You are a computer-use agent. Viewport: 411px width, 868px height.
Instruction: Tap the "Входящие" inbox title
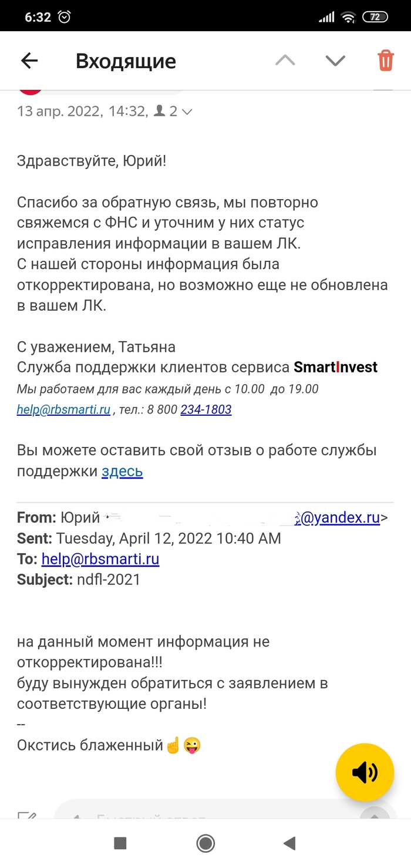[126, 61]
